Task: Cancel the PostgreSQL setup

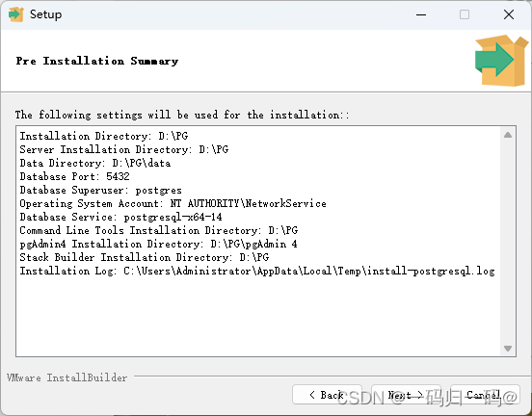Action: pos(485,395)
